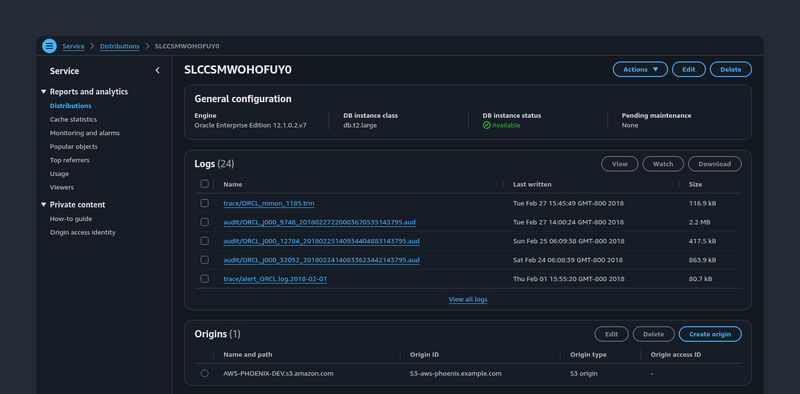
Task: Navigate to Popular objects
Action: click(73, 146)
